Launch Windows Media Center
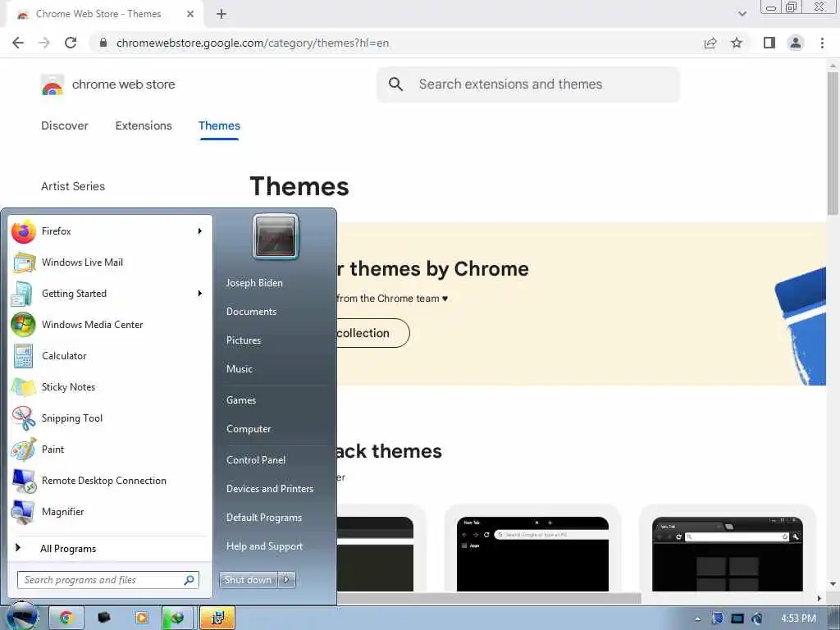The height and width of the screenshot is (630, 840). pos(110,325)
